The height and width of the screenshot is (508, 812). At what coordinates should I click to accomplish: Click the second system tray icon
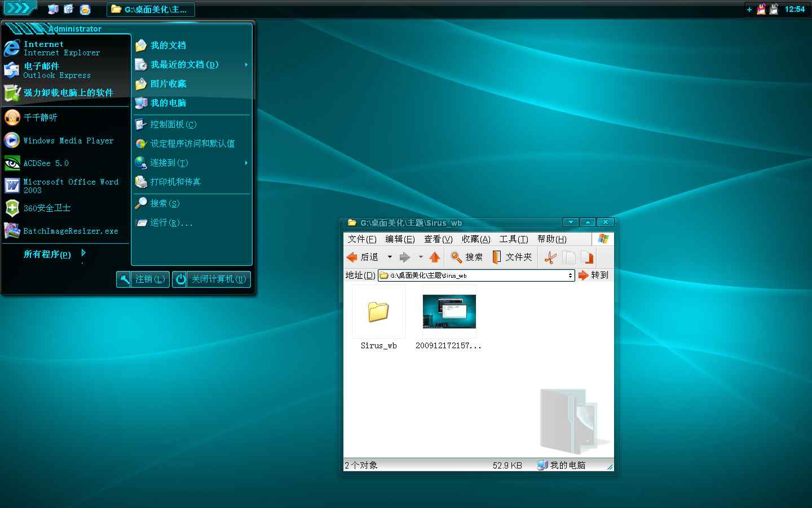click(x=774, y=9)
